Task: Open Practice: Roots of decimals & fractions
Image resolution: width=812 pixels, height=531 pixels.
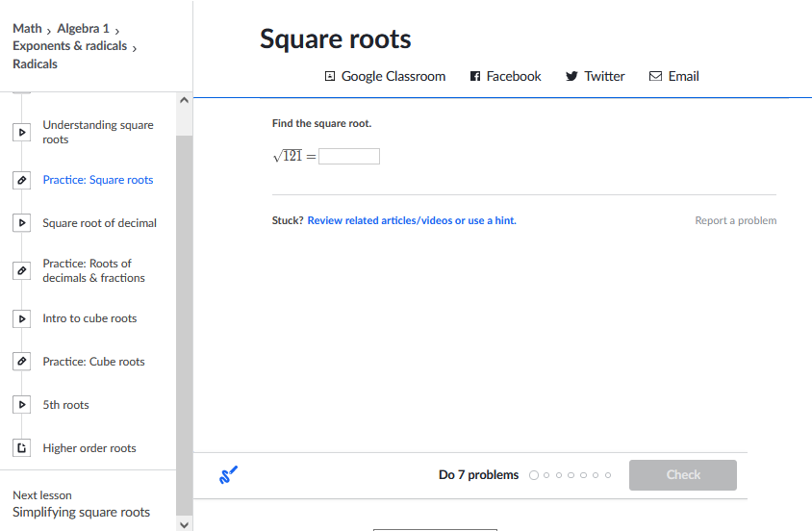Action: (x=93, y=270)
